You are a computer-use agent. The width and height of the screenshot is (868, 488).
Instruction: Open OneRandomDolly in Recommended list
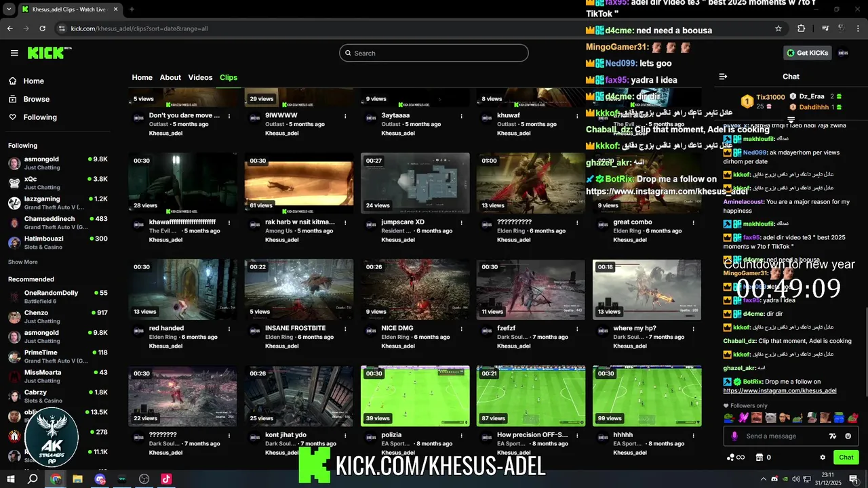[x=58, y=297]
